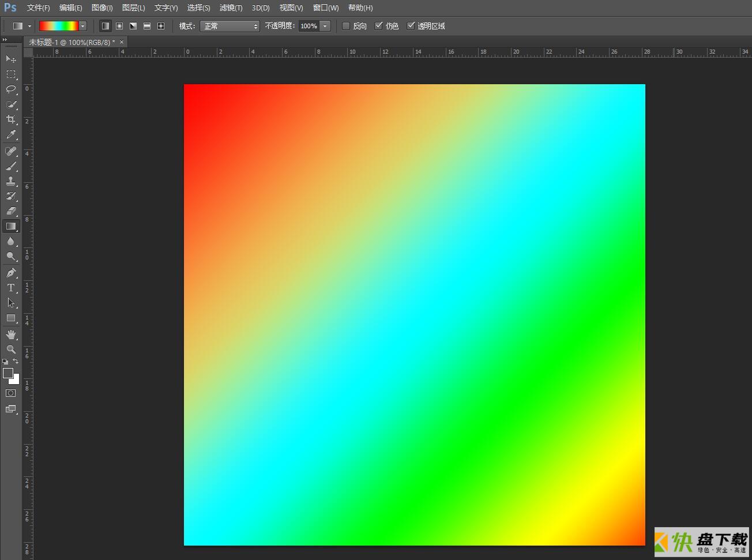This screenshot has width=752, height=560.
Task: Open the gradient picker dropdown arrow
Action: coord(82,26)
